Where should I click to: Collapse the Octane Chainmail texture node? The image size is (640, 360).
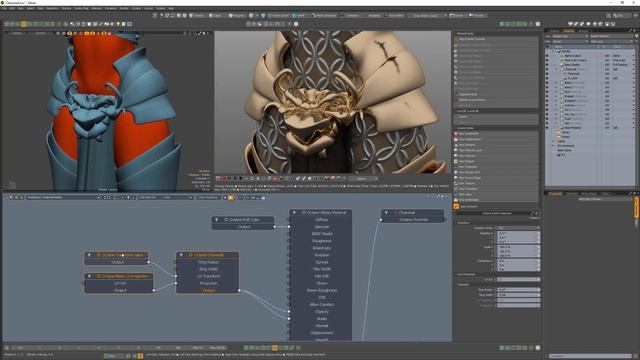(181, 255)
